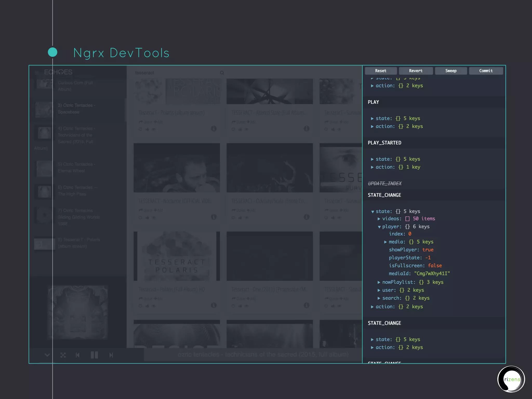This screenshot has width=532, height=399.
Task: Open info for Tesseract One (2011) card
Action: (x=307, y=305)
